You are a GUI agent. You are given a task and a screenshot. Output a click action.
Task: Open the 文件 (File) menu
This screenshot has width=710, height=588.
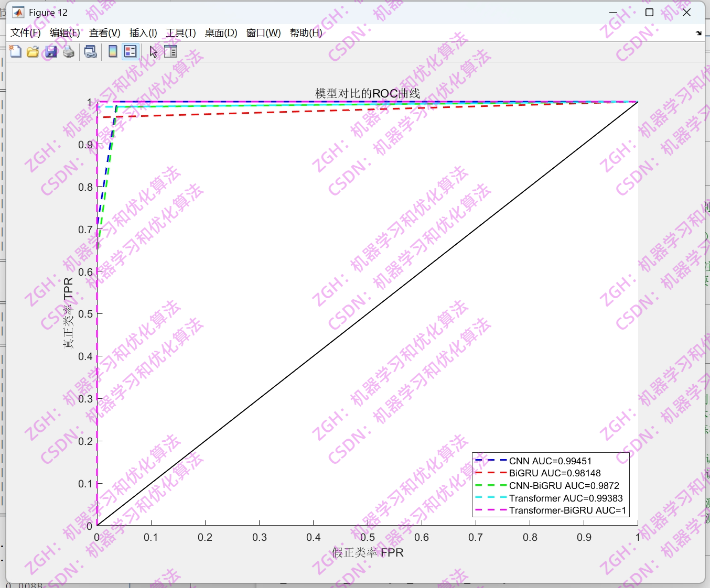pyautogui.click(x=24, y=32)
